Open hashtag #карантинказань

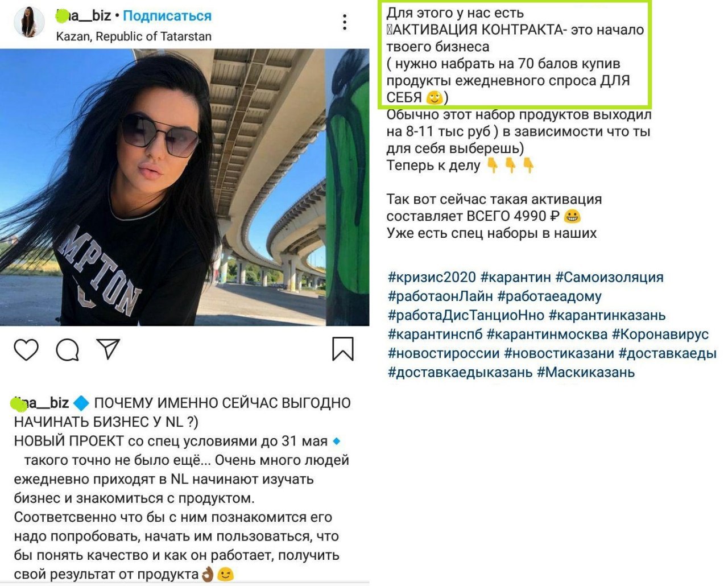tap(607, 315)
